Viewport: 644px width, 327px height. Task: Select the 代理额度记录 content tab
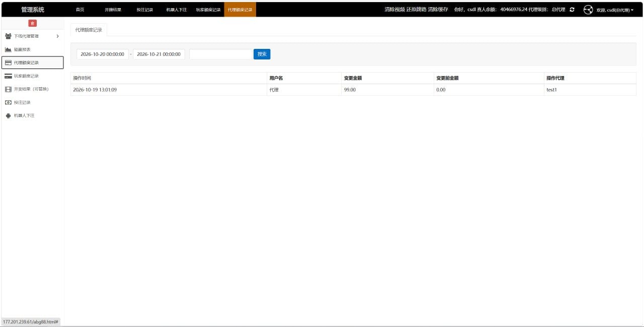click(x=89, y=30)
